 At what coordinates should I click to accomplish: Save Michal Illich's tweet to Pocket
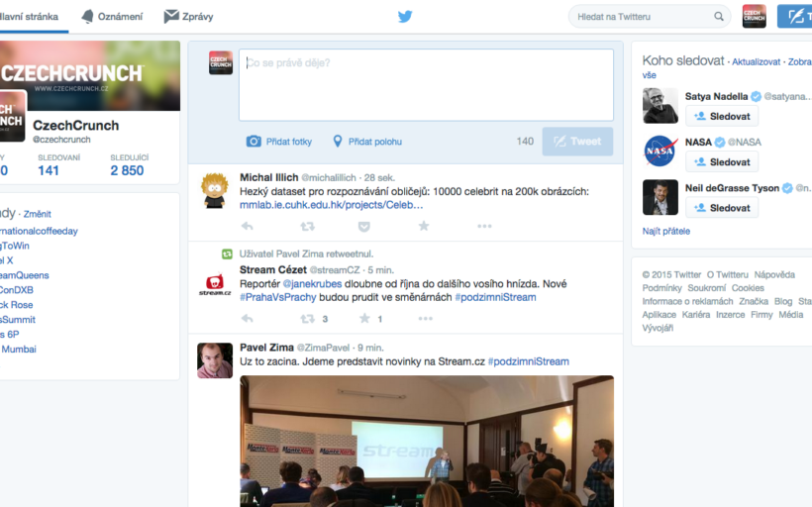click(364, 227)
